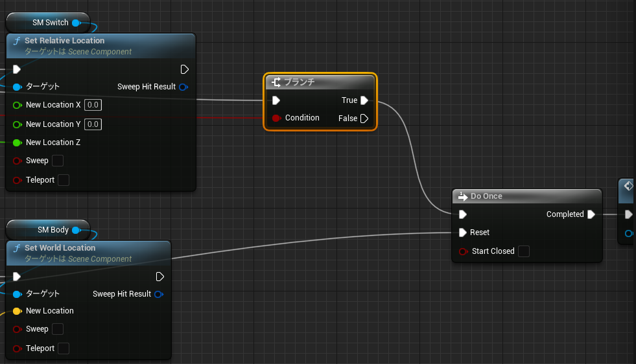Click New Location Y pin

click(x=17, y=124)
